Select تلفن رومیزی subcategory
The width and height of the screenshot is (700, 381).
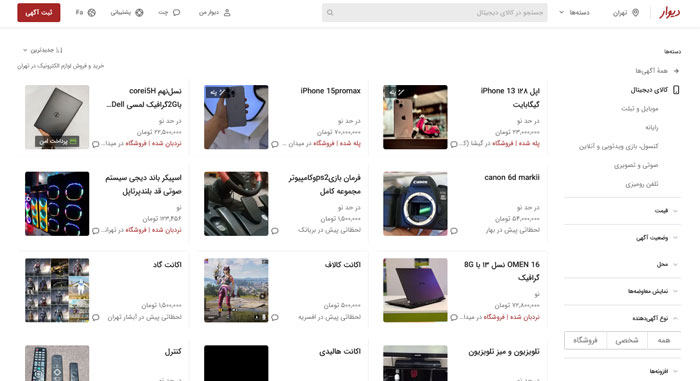point(642,184)
